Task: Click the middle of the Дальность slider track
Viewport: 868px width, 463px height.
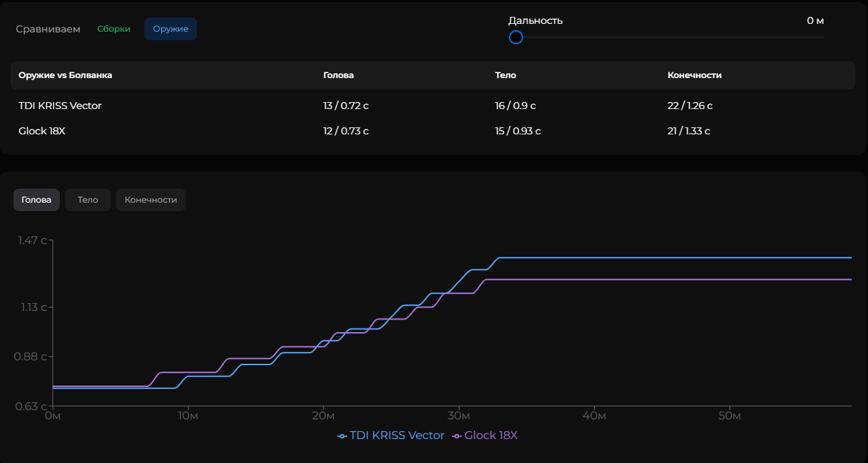Action: (x=669, y=37)
